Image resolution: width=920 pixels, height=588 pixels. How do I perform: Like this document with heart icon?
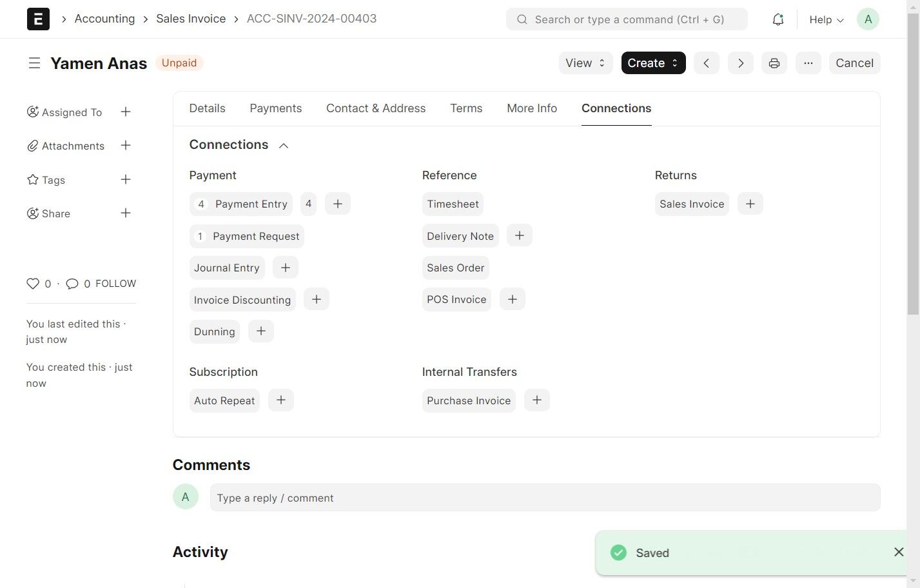pyautogui.click(x=33, y=284)
